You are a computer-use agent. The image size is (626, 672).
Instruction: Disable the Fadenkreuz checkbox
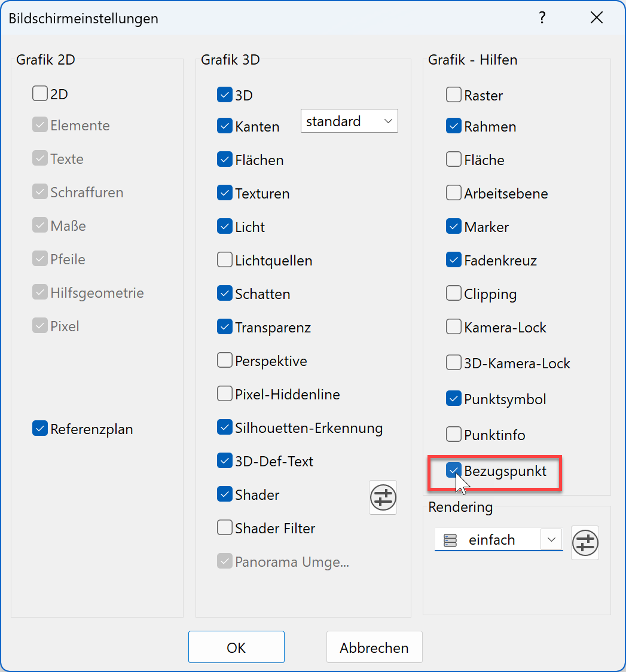click(454, 260)
